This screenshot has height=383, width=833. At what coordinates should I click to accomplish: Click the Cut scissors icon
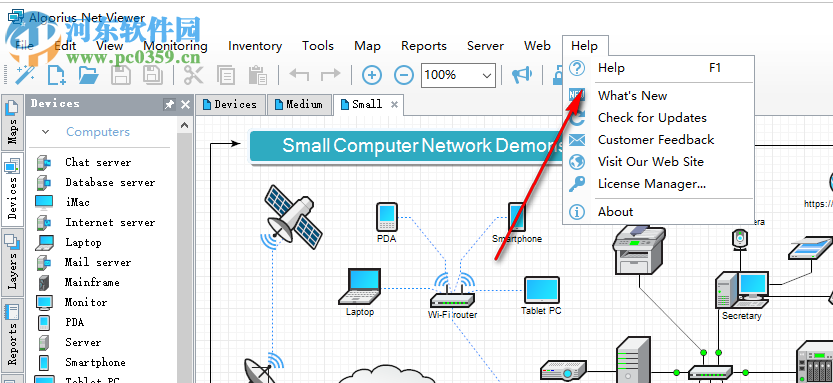pyautogui.click(x=194, y=75)
